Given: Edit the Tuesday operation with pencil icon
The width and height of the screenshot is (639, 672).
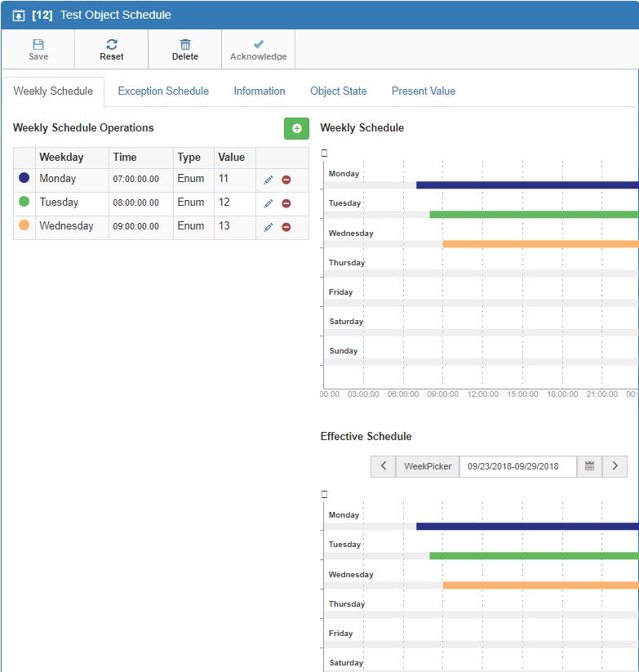Looking at the screenshot, I should (268, 203).
